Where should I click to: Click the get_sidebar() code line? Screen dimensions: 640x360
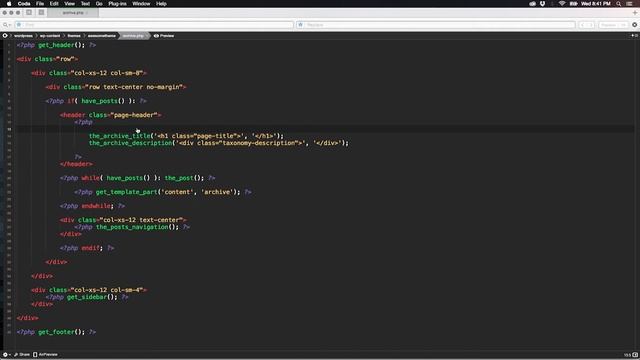click(87, 297)
